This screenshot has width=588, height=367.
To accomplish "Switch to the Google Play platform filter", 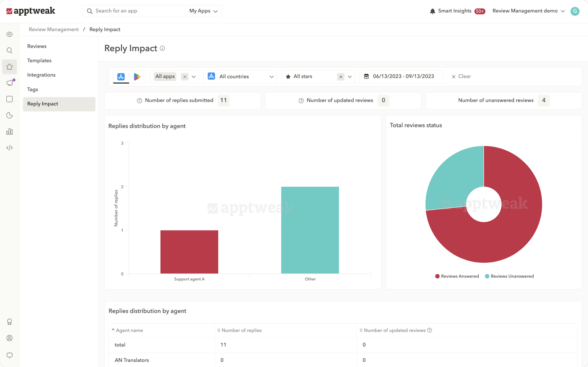I will click(x=137, y=76).
